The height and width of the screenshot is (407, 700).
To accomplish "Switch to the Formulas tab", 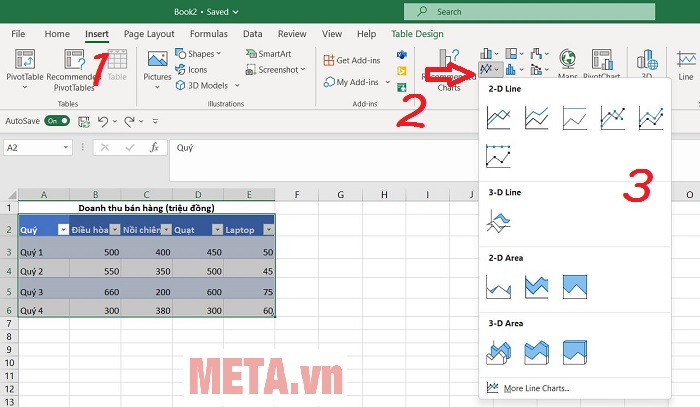I will 208,34.
